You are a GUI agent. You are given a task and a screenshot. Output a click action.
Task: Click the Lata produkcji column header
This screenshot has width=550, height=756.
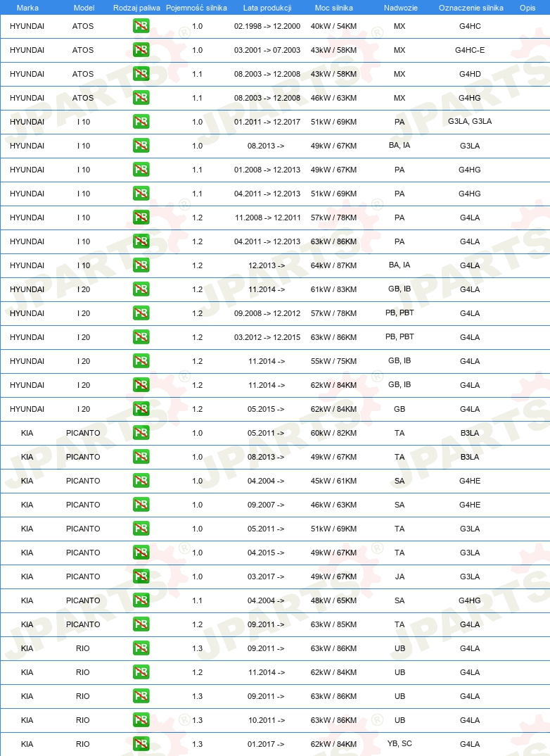(267, 8)
